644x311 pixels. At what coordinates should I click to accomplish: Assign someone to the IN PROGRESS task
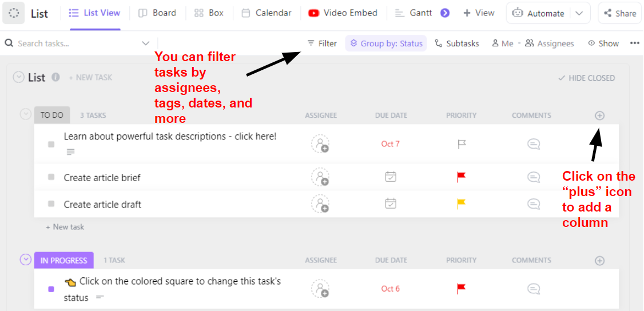(320, 289)
